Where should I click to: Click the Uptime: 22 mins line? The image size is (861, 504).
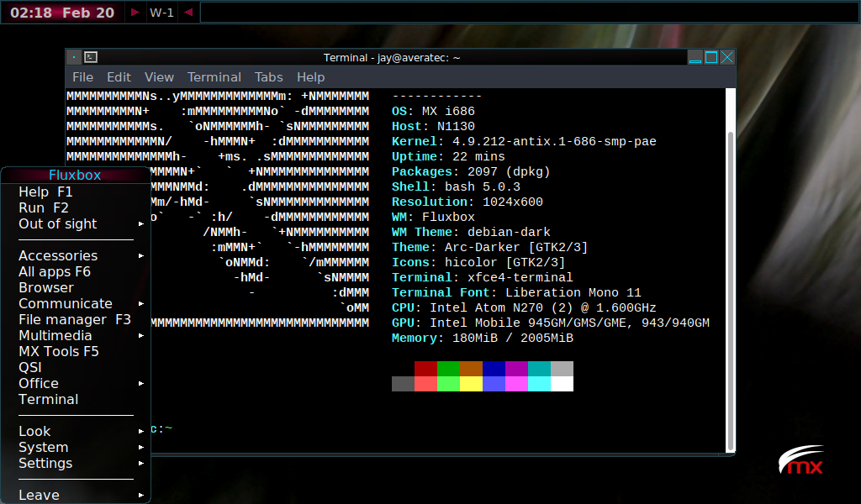coord(448,157)
